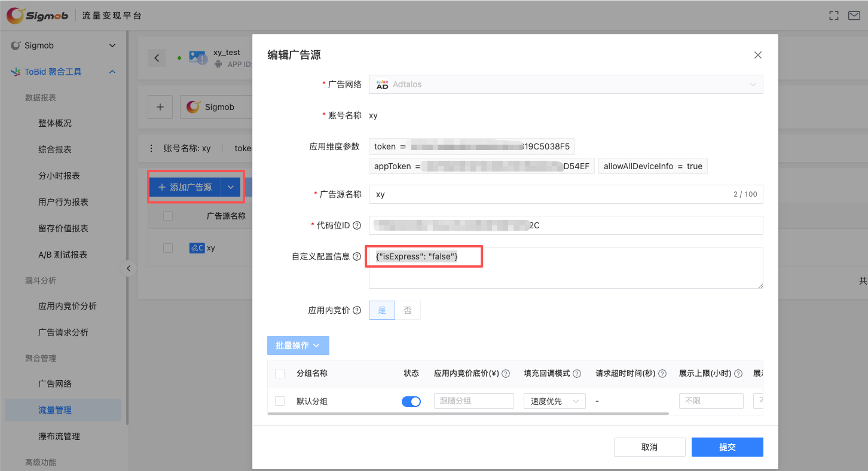The height and width of the screenshot is (471, 868).
Task: Expand the 添加广告源 dropdown arrow
Action: (231, 186)
